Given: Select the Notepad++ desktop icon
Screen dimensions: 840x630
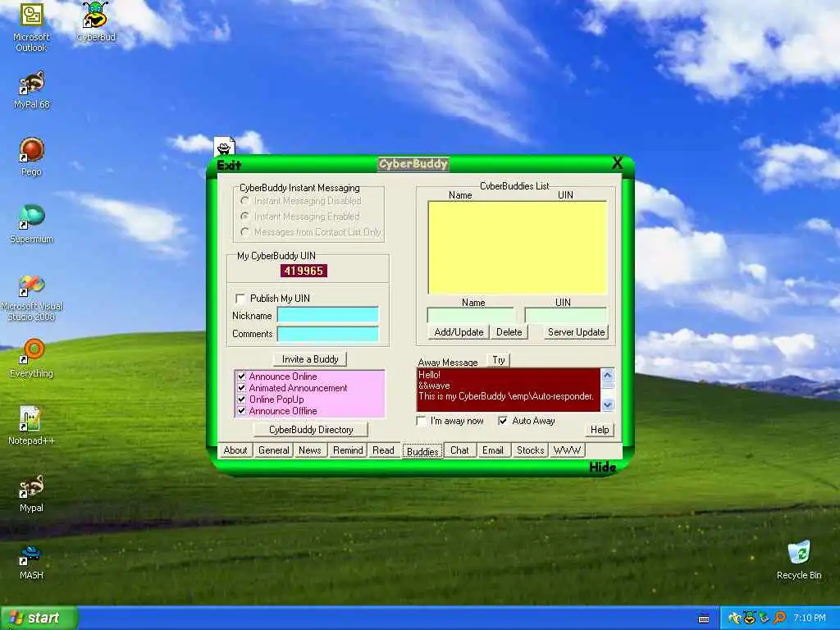Looking at the screenshot, I should pyautogui.click(x=31, y=426).
